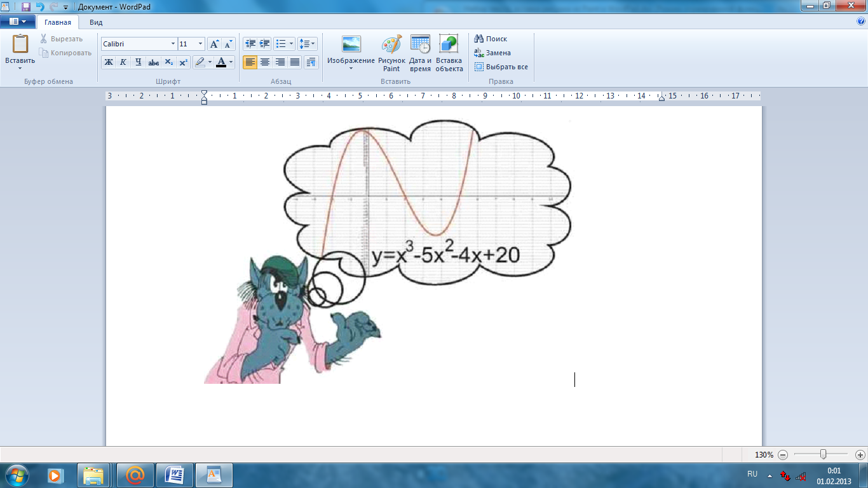Click the Grow Font icon
The image size is (868, 488).
coord(215,44)
